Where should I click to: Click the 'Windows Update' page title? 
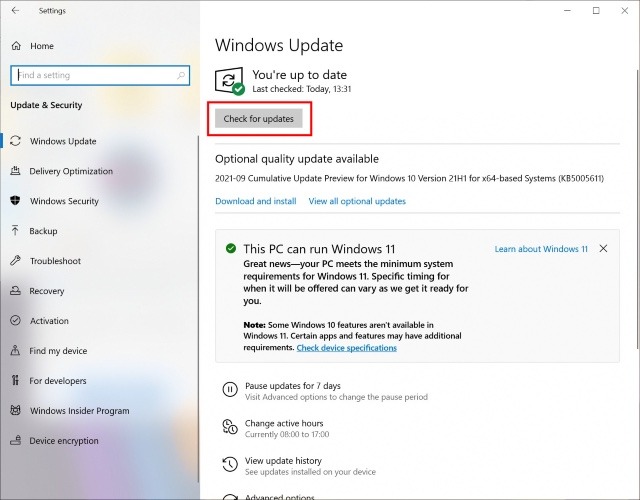[279, 45]
